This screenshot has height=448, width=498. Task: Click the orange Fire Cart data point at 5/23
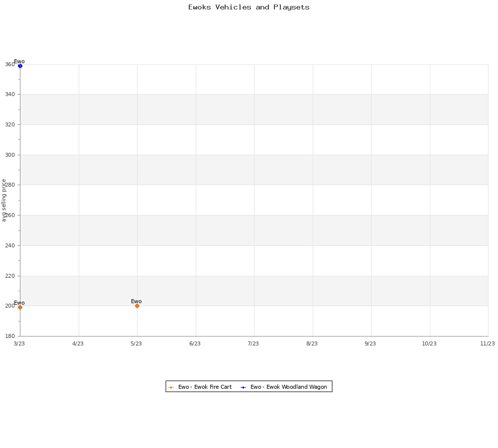(x=137, y=306)
